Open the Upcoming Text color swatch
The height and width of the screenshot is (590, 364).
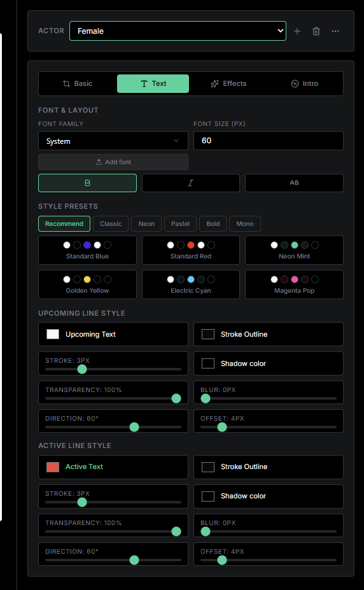[53, 334]
